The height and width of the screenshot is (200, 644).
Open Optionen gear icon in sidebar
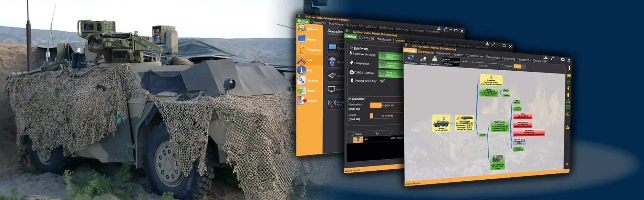(x=302, y=80)
